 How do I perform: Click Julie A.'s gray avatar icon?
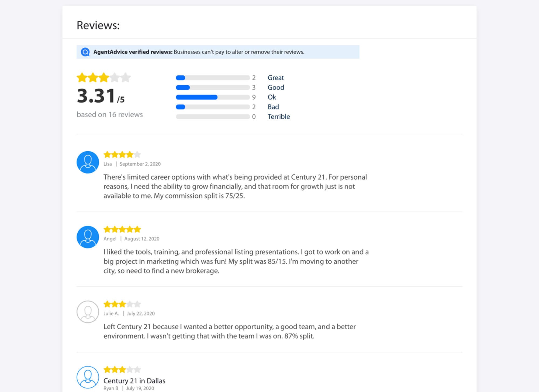tap(88, 312)
